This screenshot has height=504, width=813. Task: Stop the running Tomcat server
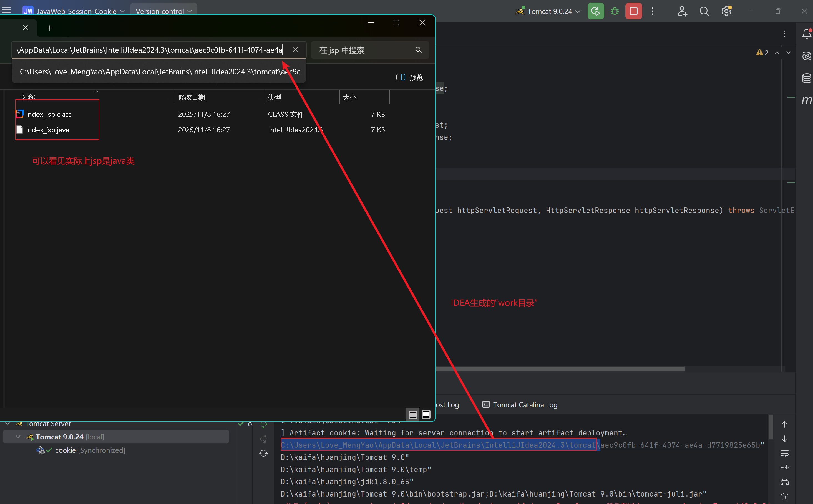click(633, 11)
